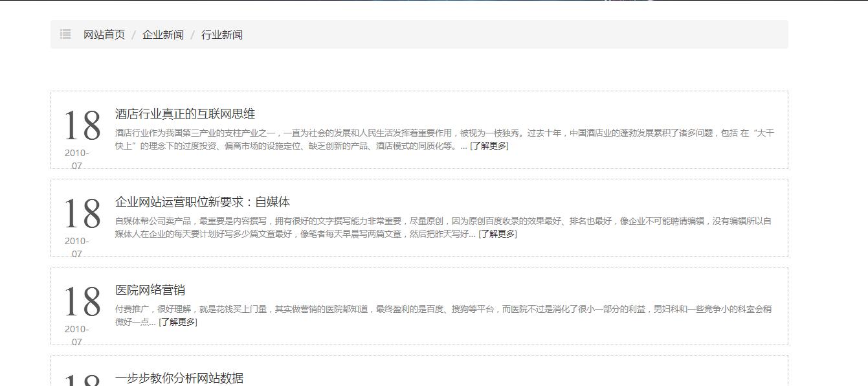Open the 企业新闻 breadcrumb link
The height and width of the screenshot is (386, 868).
162,35
